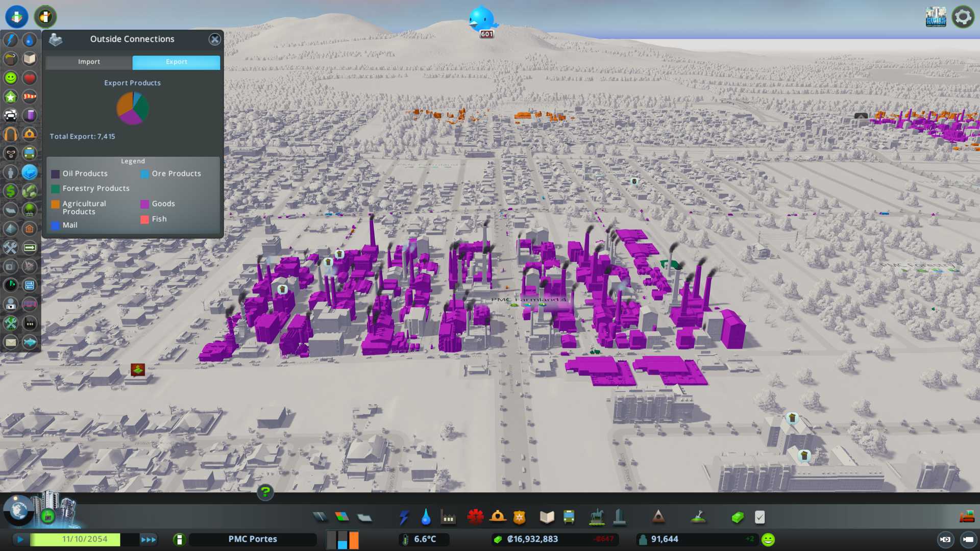Click the PMC Portes city name

(x=253, y=539)
